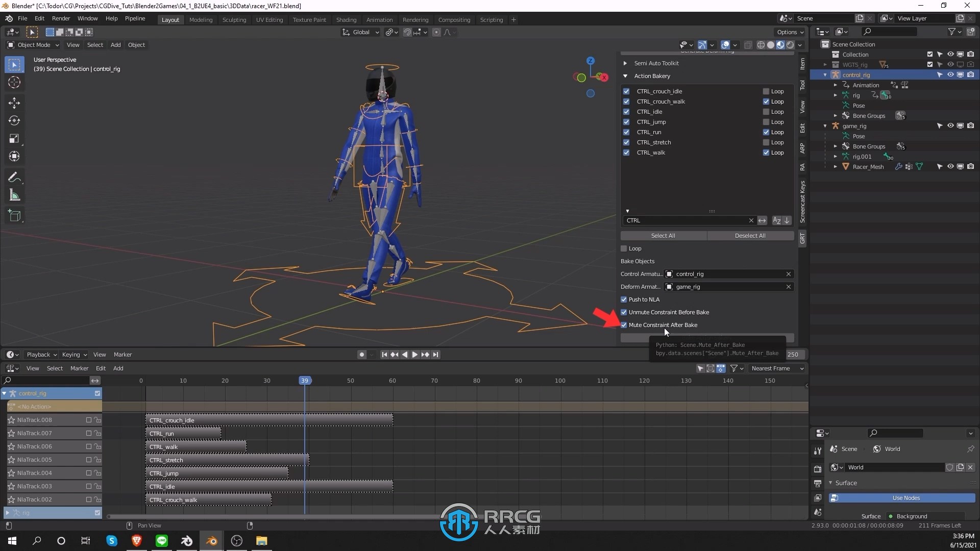Click the Annotate tool in left toolbar

click(x=14, y=176)
